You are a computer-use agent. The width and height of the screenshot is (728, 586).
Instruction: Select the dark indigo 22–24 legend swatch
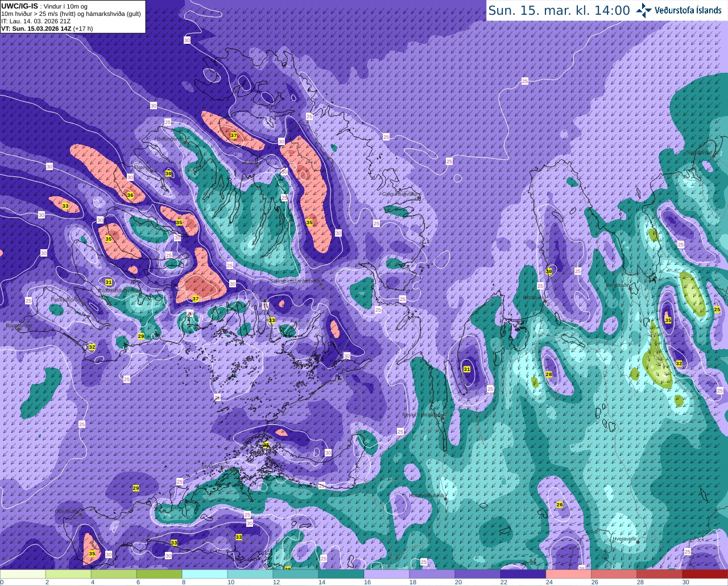click(x=523, y=574)
